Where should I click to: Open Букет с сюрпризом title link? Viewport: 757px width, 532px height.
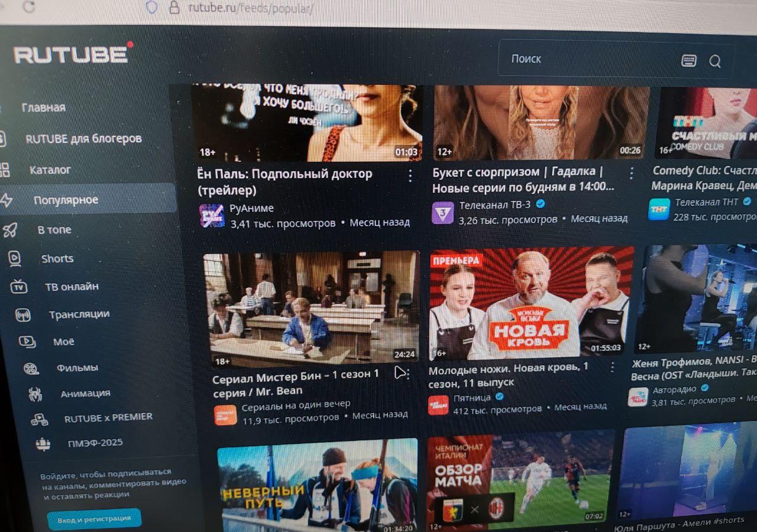click(x=523, y=180)
